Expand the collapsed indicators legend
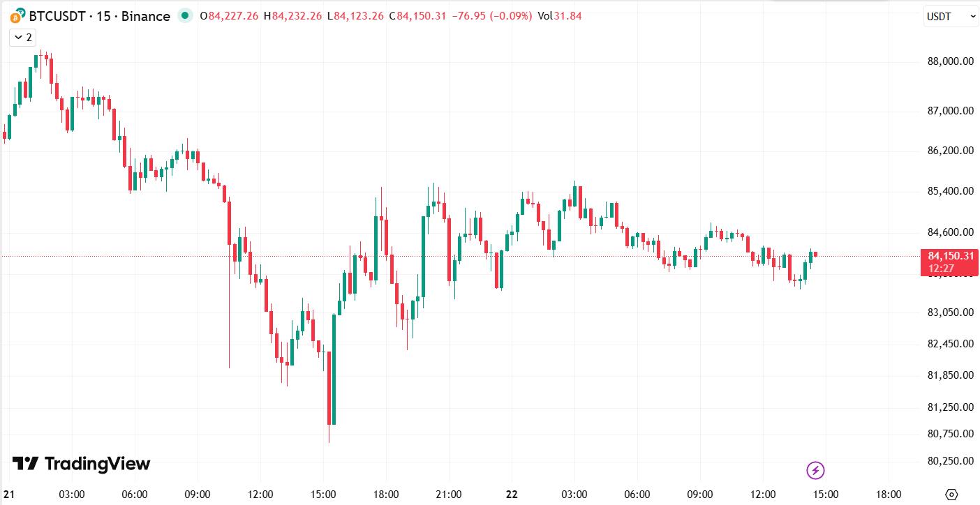 pos(22,38)
